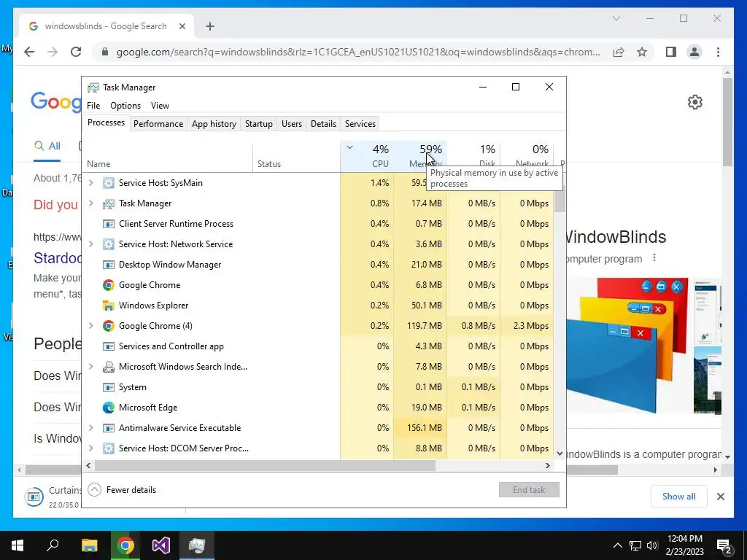This screenshot has height=560, width=747.
Task: Click Task Manager horizontal scrollbar right arrow
Action: click(548, 466)
